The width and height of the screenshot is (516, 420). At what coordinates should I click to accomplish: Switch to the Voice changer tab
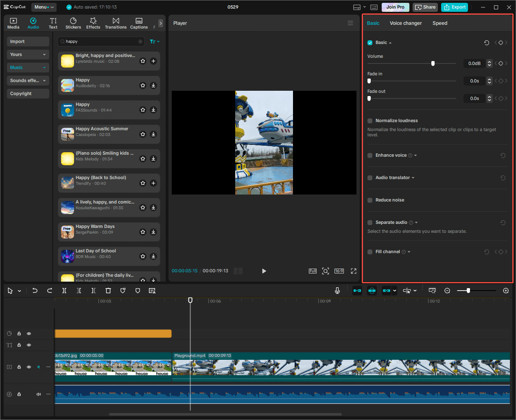coord(406,23)
